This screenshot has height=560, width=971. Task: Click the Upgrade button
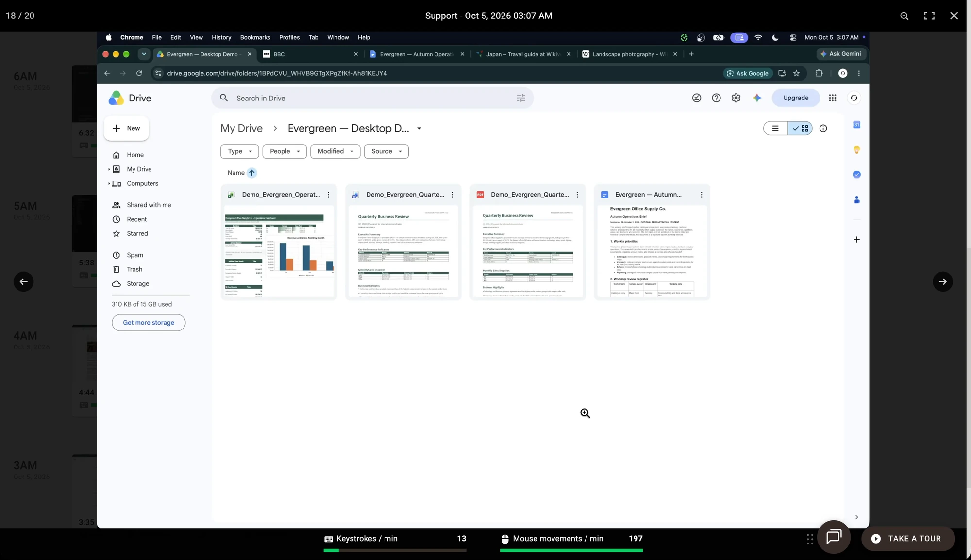pos(795,98)
